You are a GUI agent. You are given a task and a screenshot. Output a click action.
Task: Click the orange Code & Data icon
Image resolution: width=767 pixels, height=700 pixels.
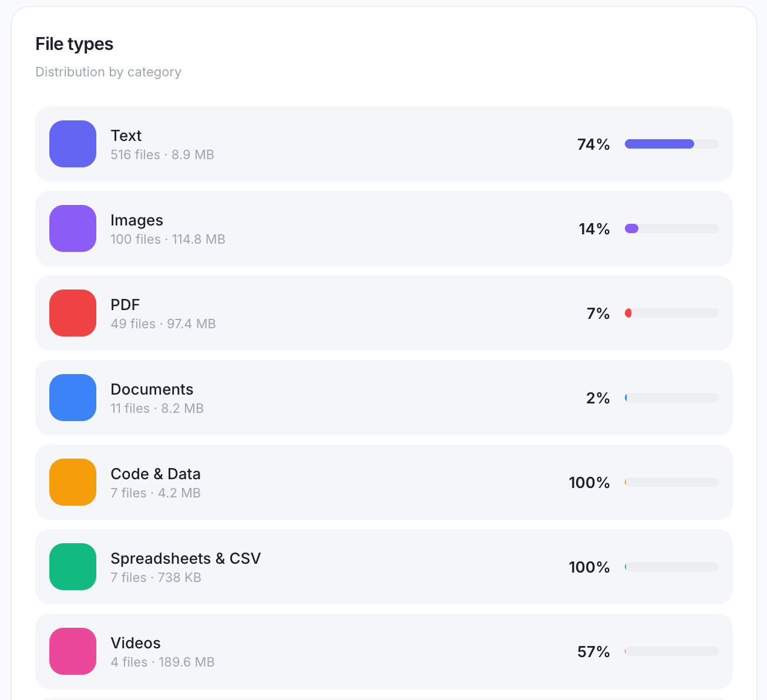(73, 482)
